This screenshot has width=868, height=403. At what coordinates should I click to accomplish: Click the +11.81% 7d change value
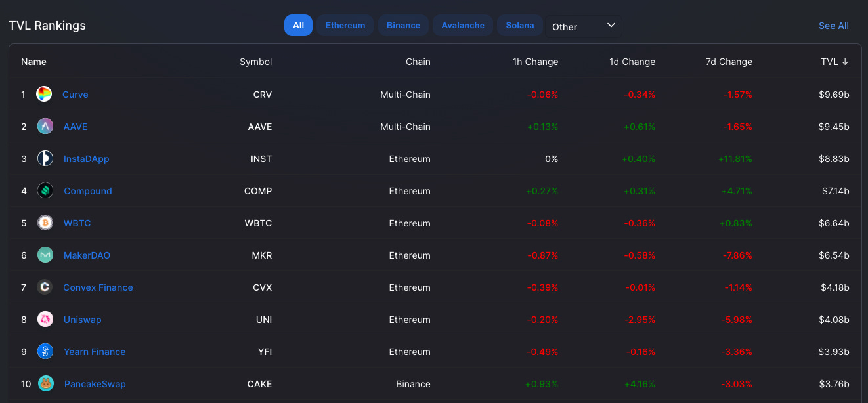pos(735,159)
